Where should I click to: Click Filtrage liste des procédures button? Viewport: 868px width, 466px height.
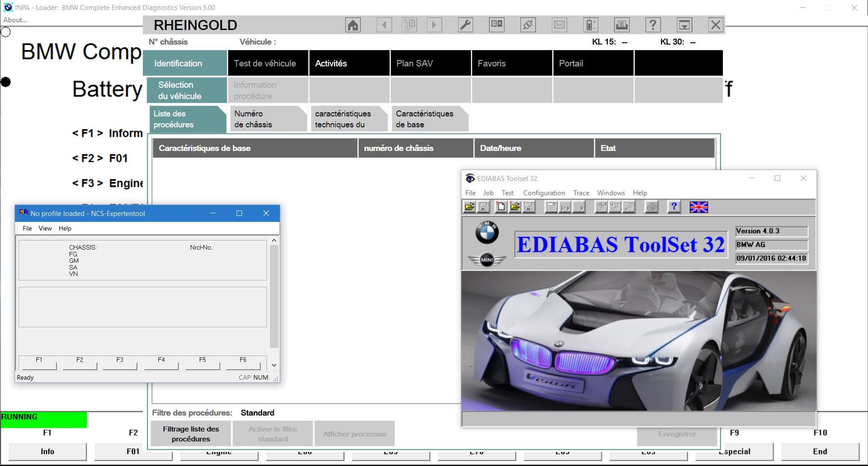191,434
